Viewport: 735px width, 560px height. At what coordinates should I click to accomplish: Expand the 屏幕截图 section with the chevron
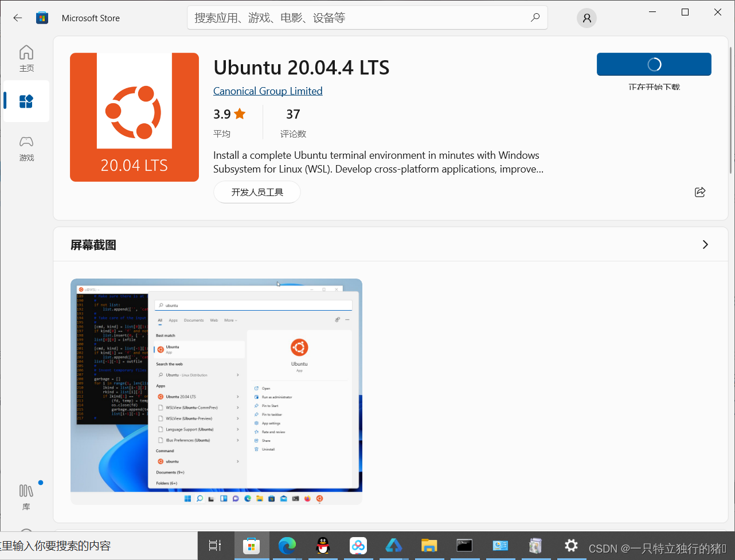(x=705, y=245)
